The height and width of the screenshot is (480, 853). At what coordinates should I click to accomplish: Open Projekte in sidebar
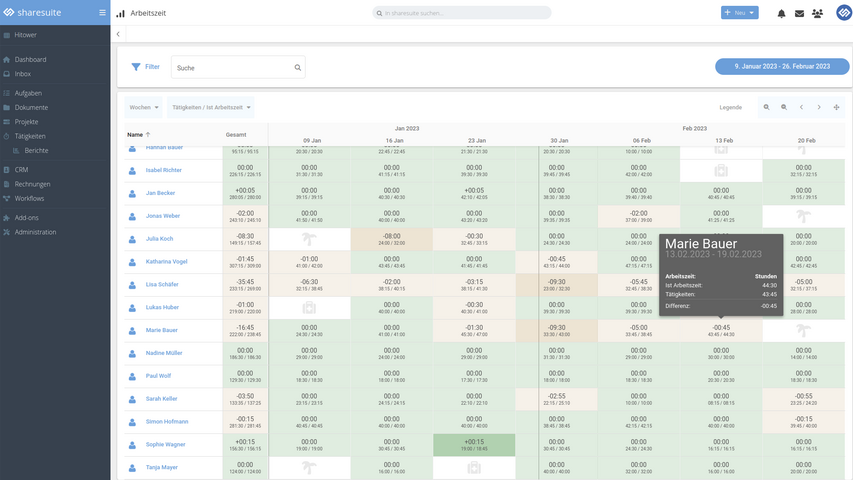click(26, 122)
